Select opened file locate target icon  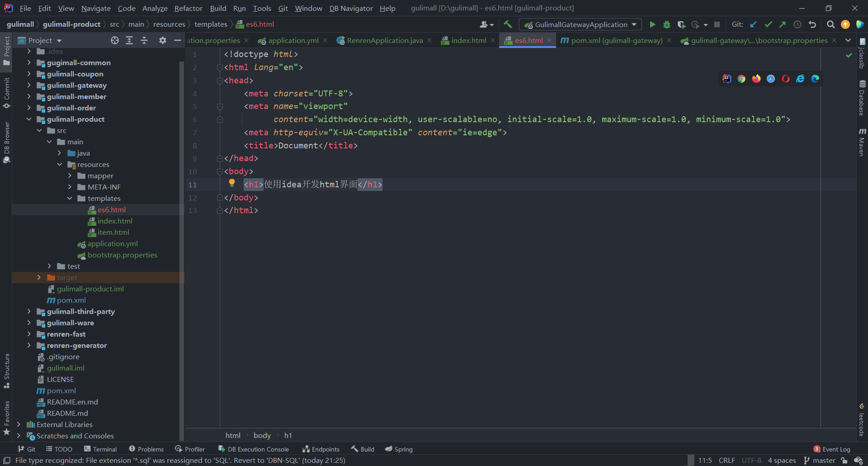coord(115,40)
